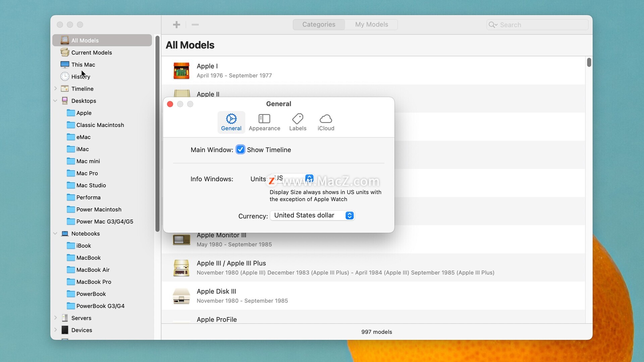Click the sidebar vertical scrollbar

pos(157,133)
